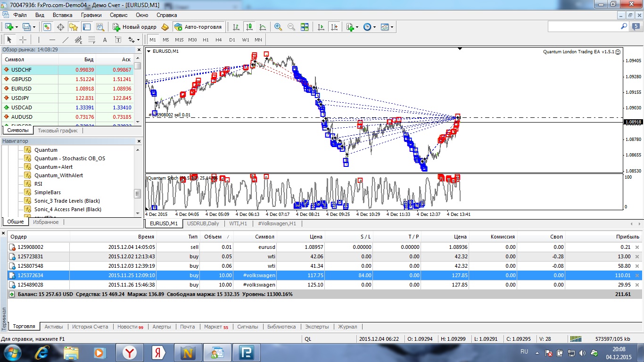Switch timeframe to H1
The image size is (644, 362).
[x=206, y=40]
